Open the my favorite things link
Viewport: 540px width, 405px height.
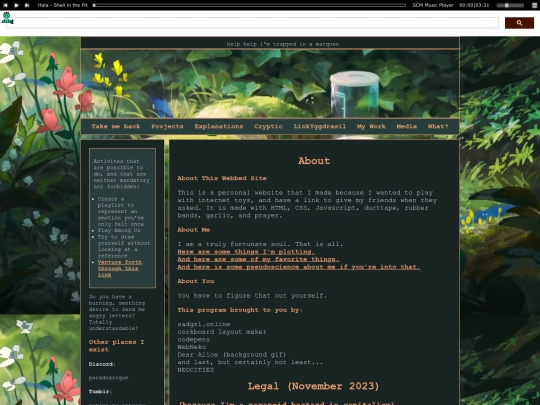[258, 259]
